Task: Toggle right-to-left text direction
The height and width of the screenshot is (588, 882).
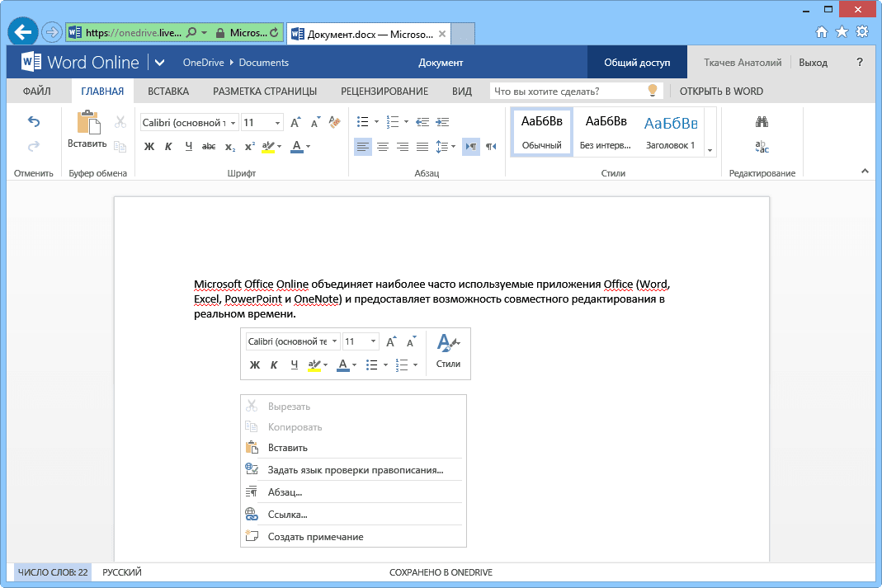Action: coord(491,147)
